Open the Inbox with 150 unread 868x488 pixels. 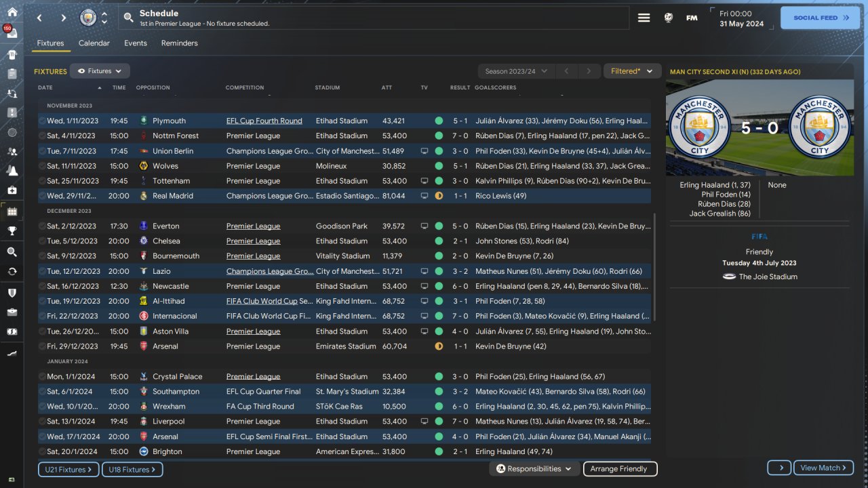[12, 31]
